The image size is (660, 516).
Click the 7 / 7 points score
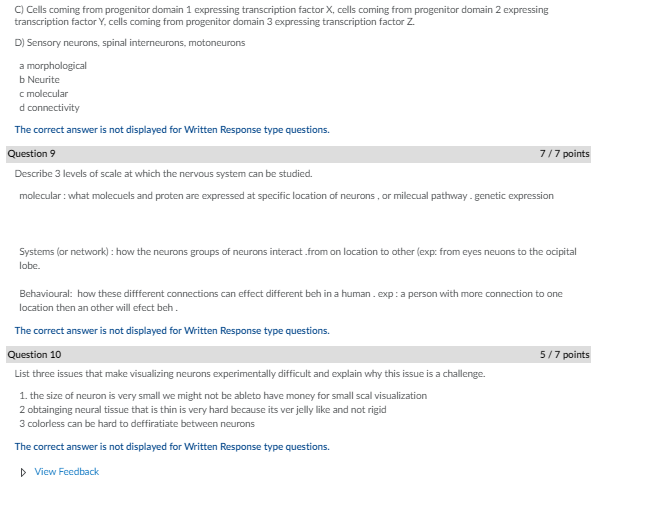point(564,154)
